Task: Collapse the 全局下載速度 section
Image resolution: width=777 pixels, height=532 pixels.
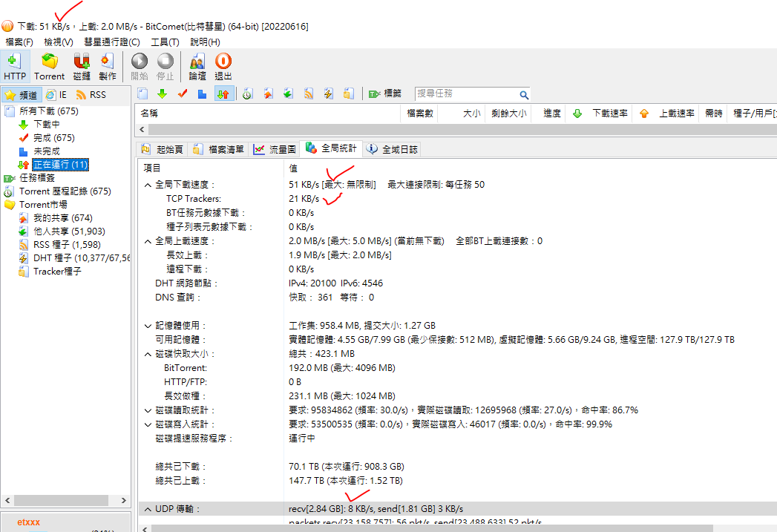Action: (148, 185)
